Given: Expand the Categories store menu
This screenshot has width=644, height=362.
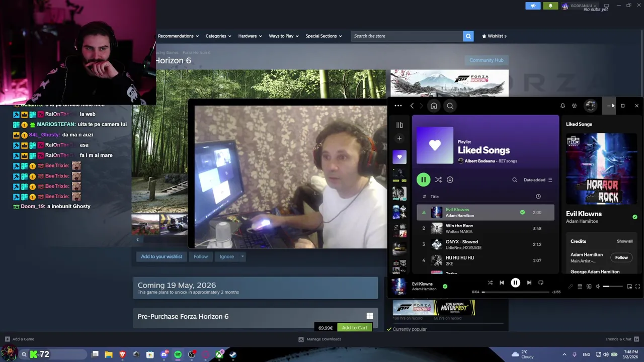Looking at the screenshot, I should pyautogui.click(x=218, y=36).
